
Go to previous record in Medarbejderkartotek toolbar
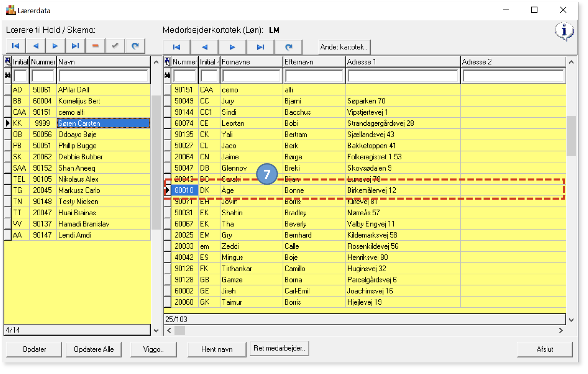click(x=205, y=47)
